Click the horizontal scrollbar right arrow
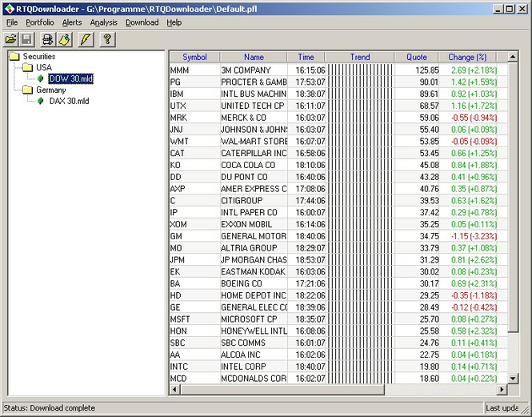Screen dimensions: 532x417 502,390
